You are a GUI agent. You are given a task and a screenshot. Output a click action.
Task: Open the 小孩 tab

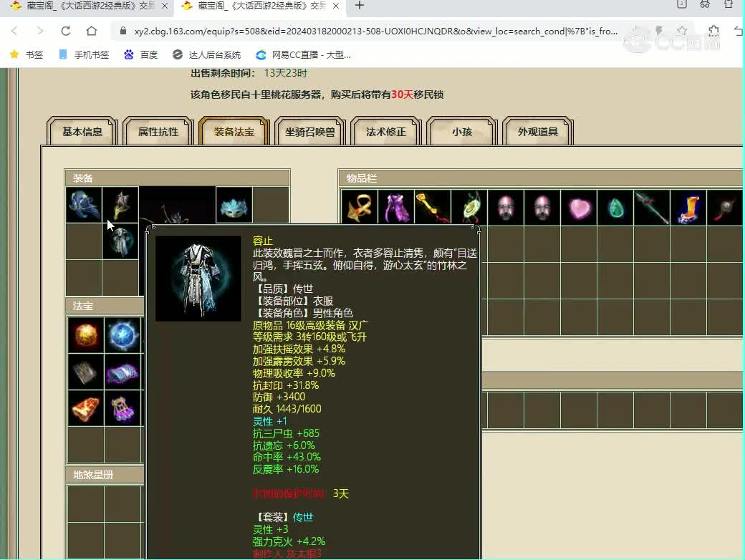[x=462, y=131]
